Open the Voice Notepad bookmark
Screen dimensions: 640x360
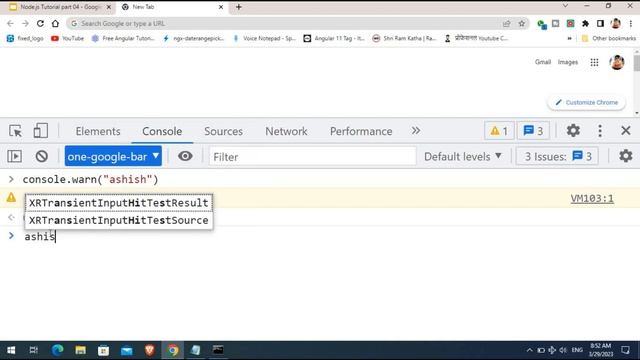[x=264, y=38]
